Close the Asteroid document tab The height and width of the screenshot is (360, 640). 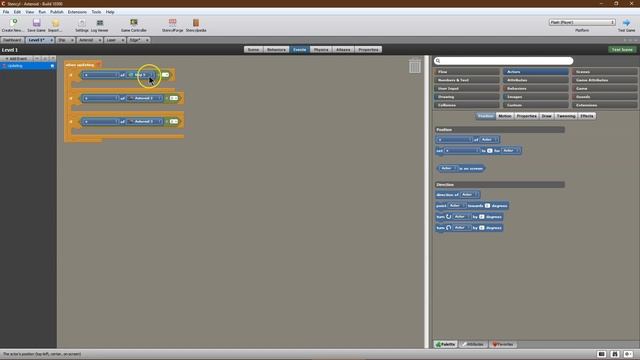pos(100,40)
